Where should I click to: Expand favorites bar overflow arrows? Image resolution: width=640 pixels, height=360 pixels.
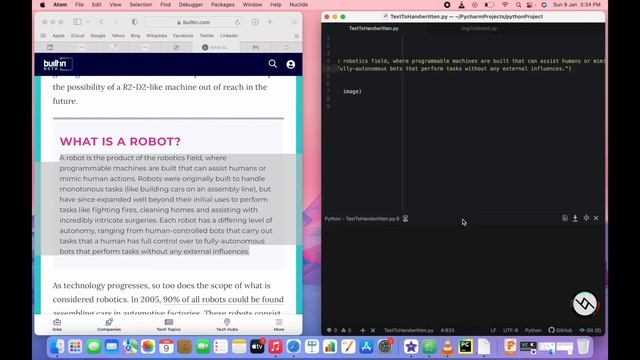297,36
